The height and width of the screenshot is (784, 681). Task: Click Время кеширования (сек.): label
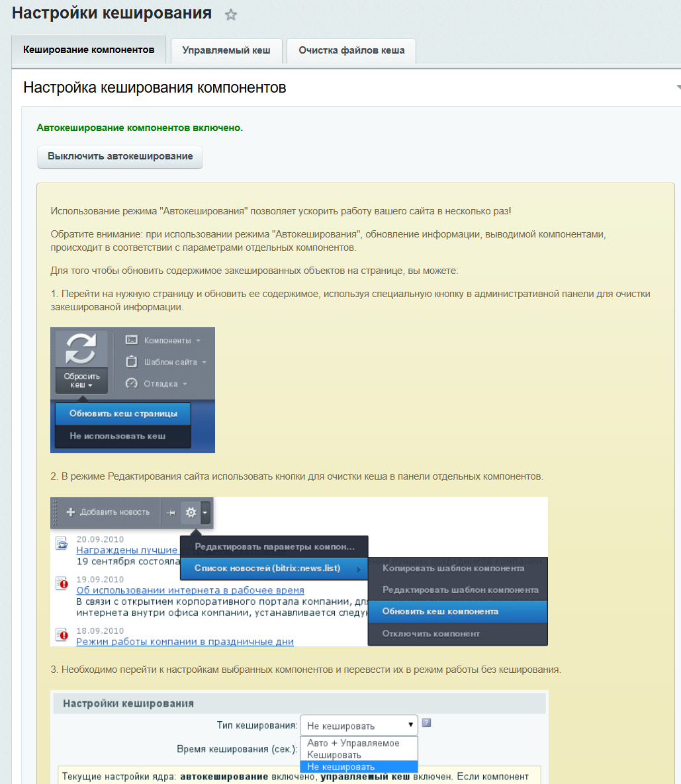click(x=237, y=749)
